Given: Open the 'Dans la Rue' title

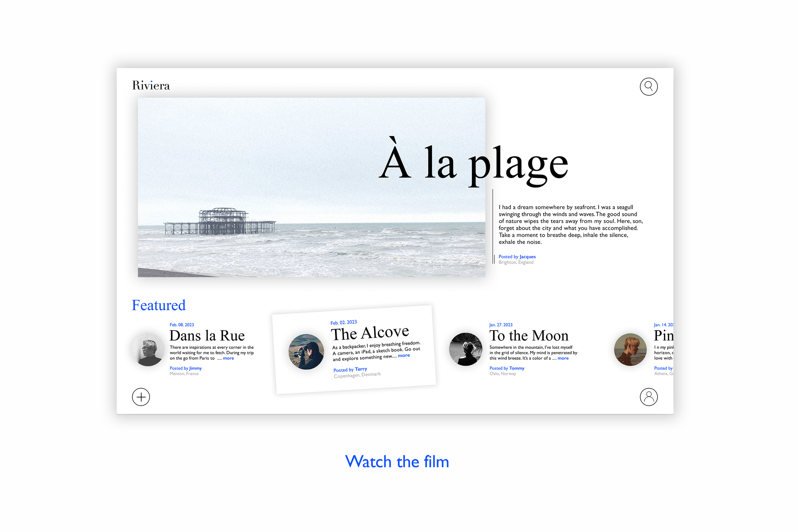Looking at the screenshot, I should coord(207,335).
